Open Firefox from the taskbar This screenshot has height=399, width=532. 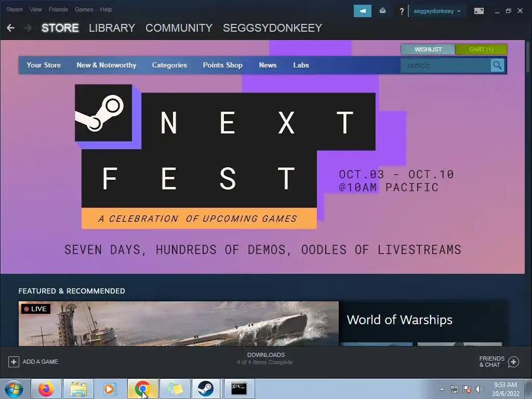[x=46, y=389]
